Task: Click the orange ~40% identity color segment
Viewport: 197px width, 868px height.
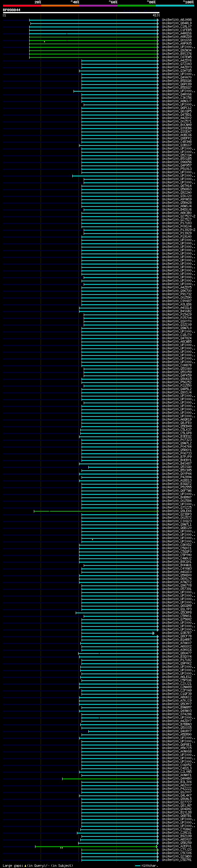Action: tap(60, 6)
